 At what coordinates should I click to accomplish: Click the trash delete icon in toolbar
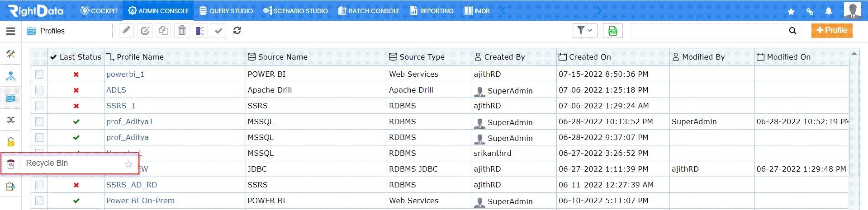pos(182,31)
